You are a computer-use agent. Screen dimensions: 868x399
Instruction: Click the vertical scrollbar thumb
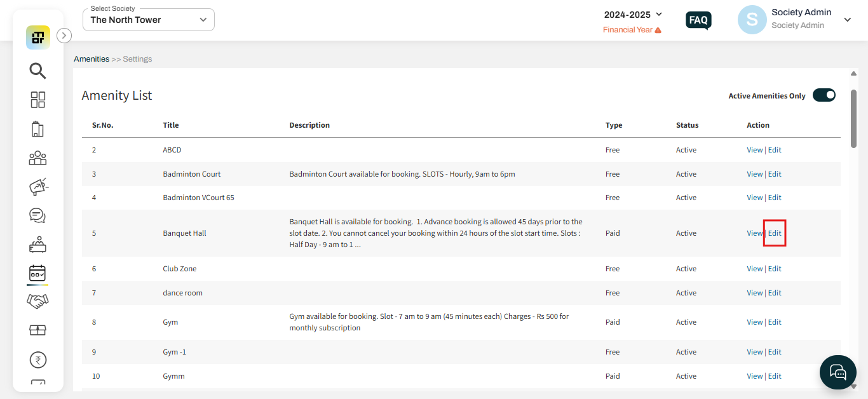tap(853, 118)
